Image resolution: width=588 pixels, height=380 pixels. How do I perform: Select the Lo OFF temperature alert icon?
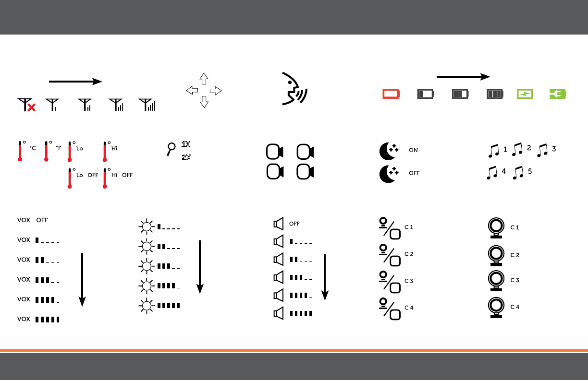[x=83, y=177]
